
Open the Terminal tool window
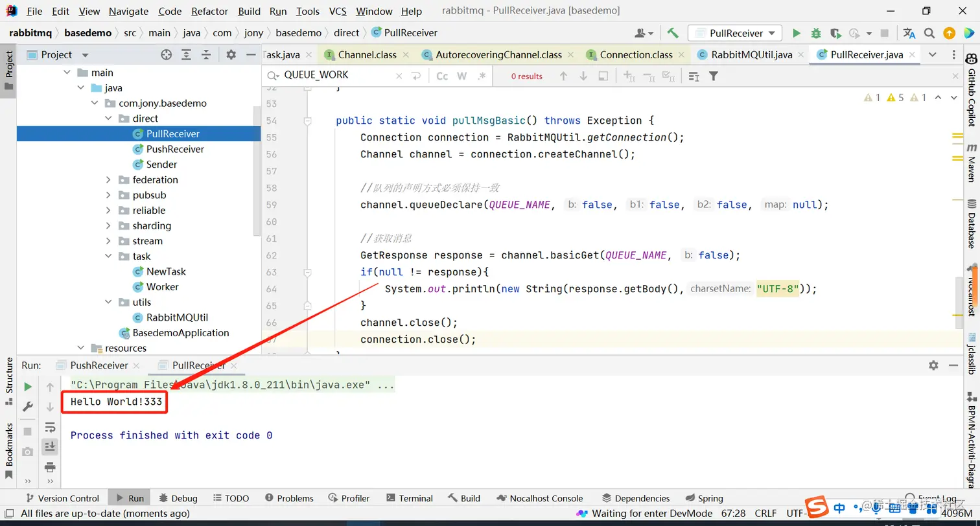409,498
